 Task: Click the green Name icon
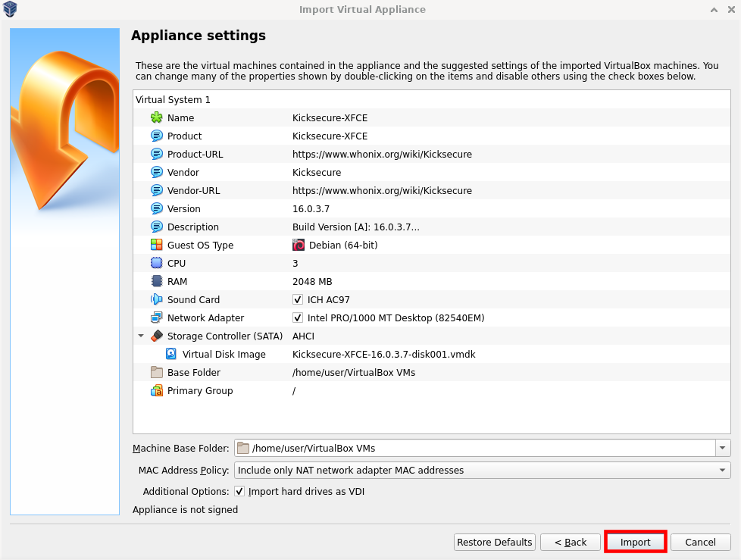[x=157, y=118]
